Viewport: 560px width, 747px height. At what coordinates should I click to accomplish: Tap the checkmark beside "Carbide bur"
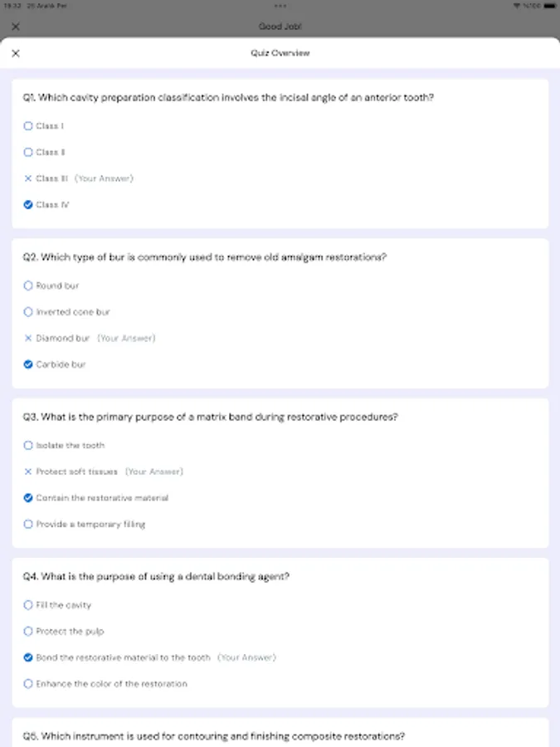coord(27,364)
